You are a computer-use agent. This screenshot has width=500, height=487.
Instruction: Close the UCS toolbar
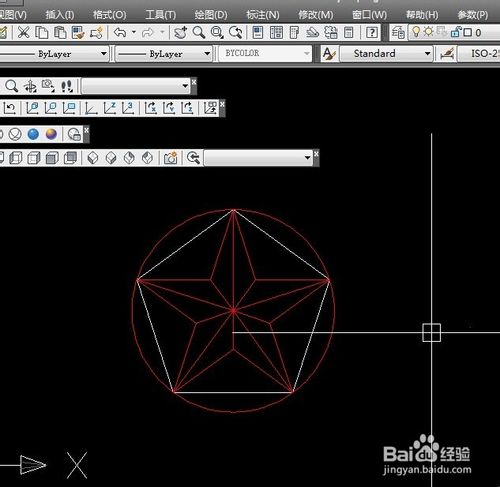[222, 104]
